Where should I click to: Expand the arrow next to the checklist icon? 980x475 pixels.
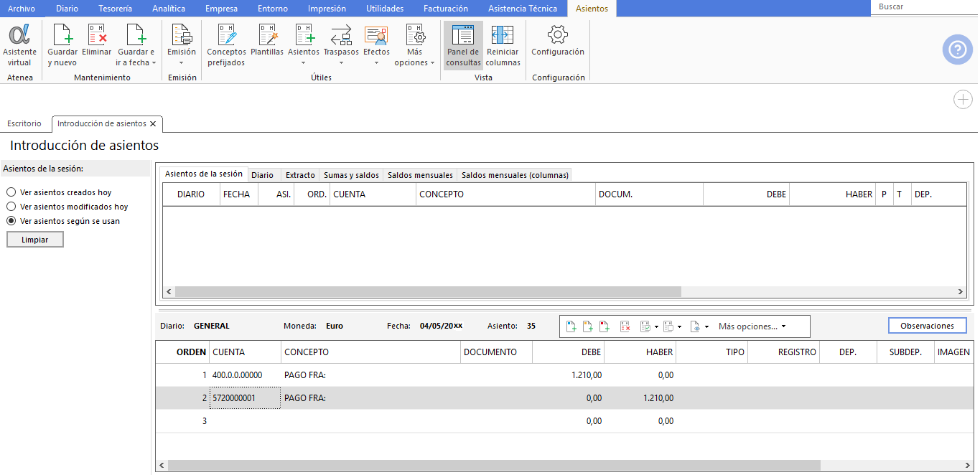tap(657, 326)
